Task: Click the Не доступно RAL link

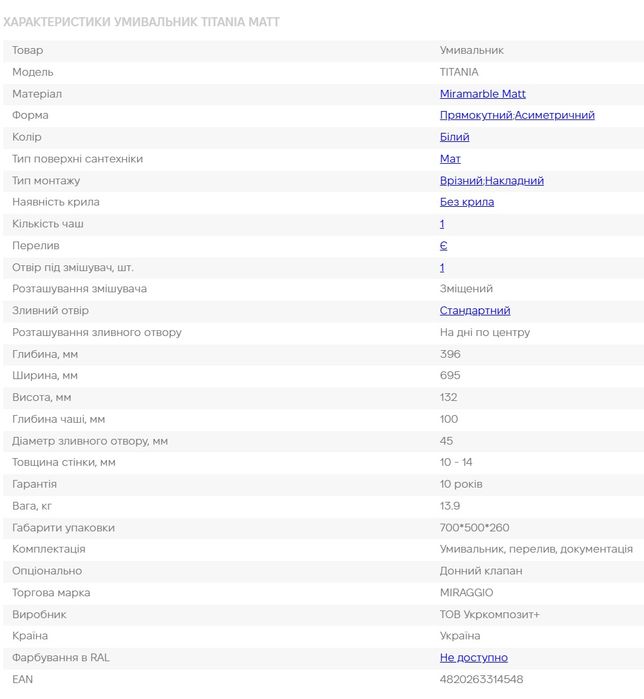Action: pos(473,658)
